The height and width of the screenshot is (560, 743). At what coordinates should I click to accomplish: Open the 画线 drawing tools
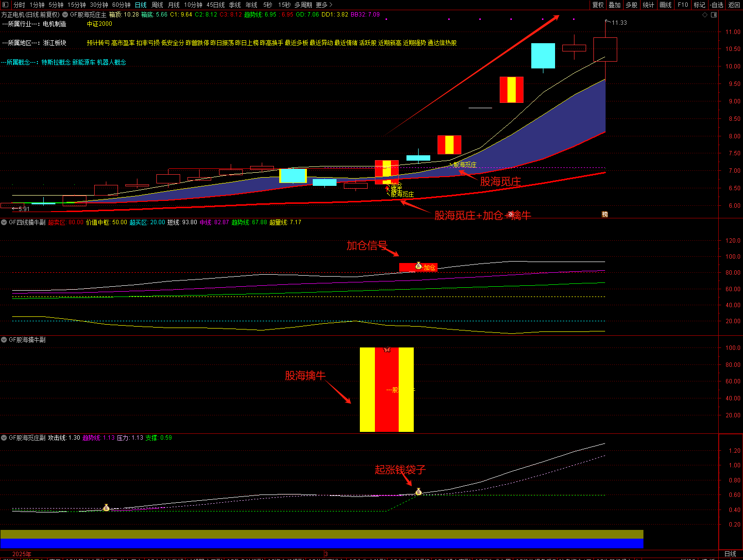pyautogui.click(x=666, y=5)
